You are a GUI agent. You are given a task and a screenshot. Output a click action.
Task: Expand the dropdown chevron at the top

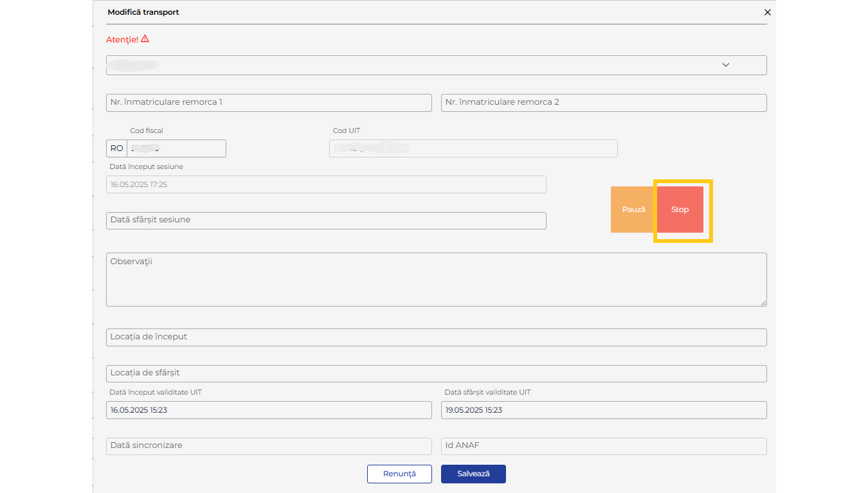[x=726, y=65]
